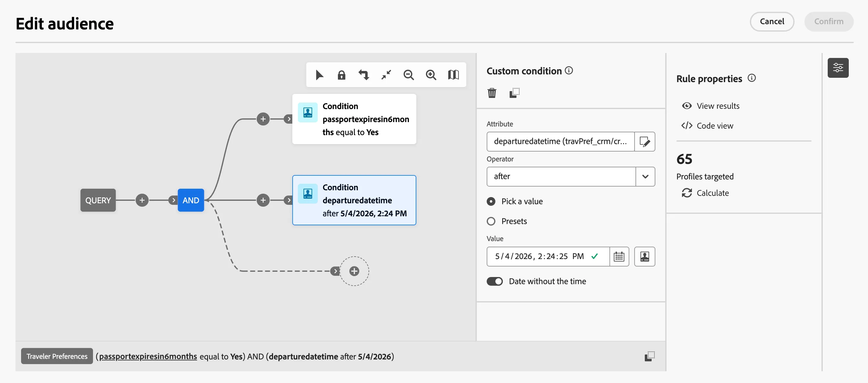Select the pointer selection tool in canvas toolbar

tap(319, 75)
